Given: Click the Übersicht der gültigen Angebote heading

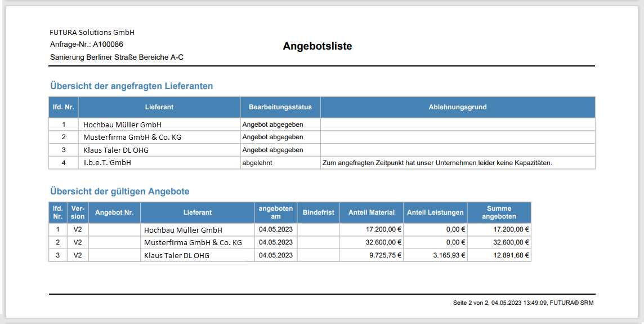Looking at the screenshot, I should tap(119, 192).
